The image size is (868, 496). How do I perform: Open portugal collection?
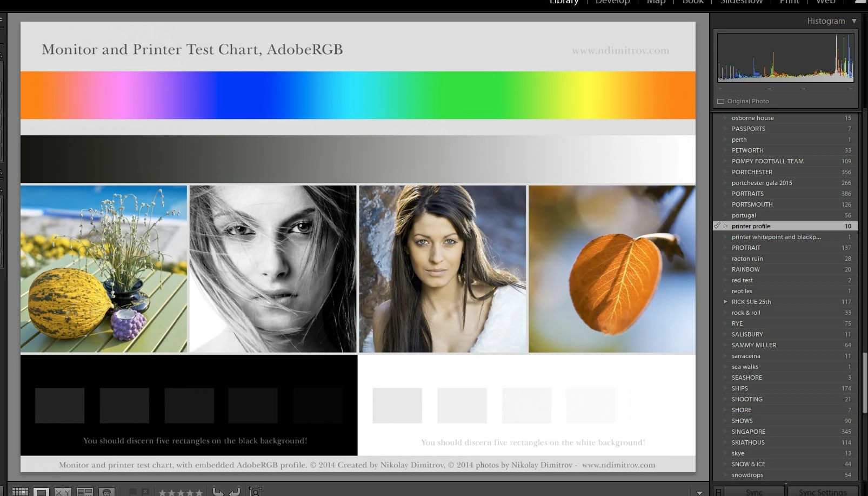point(785,215)
